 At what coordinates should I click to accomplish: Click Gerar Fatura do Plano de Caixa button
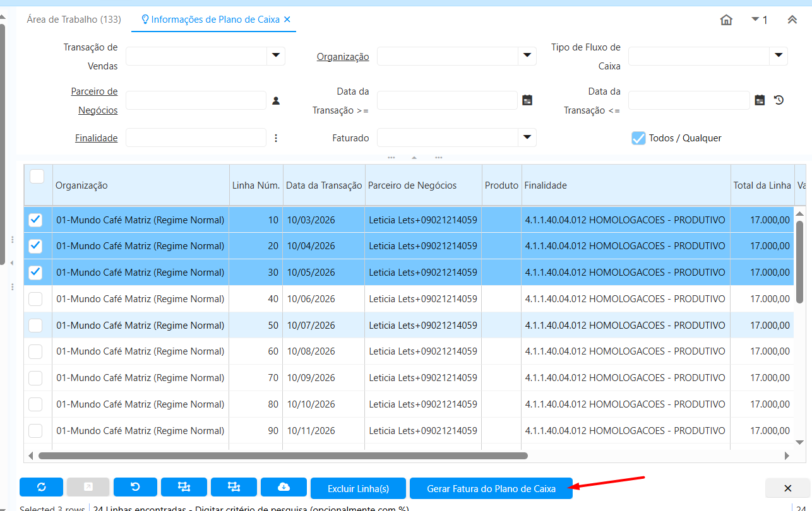491,488
